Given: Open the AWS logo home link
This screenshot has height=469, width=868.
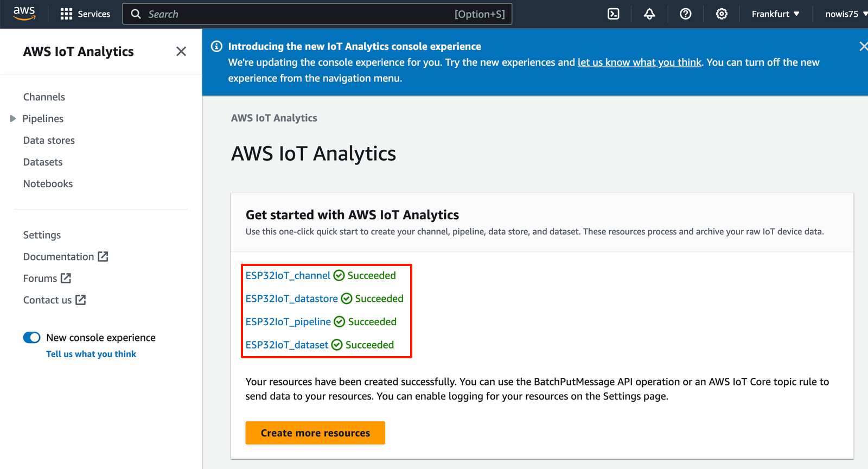Looking at the screenshot, I should (24, 14).
